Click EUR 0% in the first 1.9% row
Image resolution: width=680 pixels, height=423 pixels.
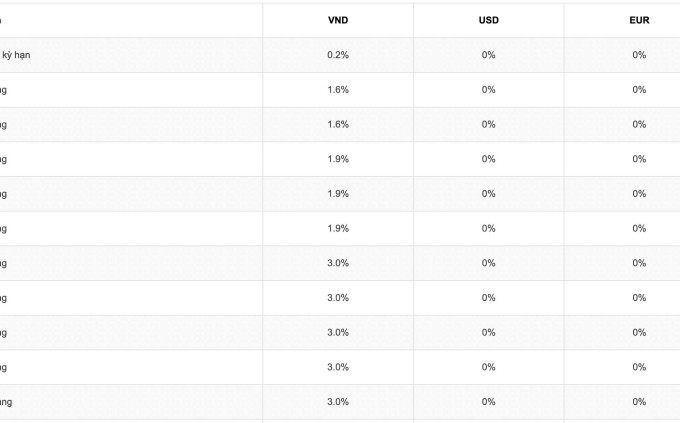pyautogui.click(x=639, y=159)
